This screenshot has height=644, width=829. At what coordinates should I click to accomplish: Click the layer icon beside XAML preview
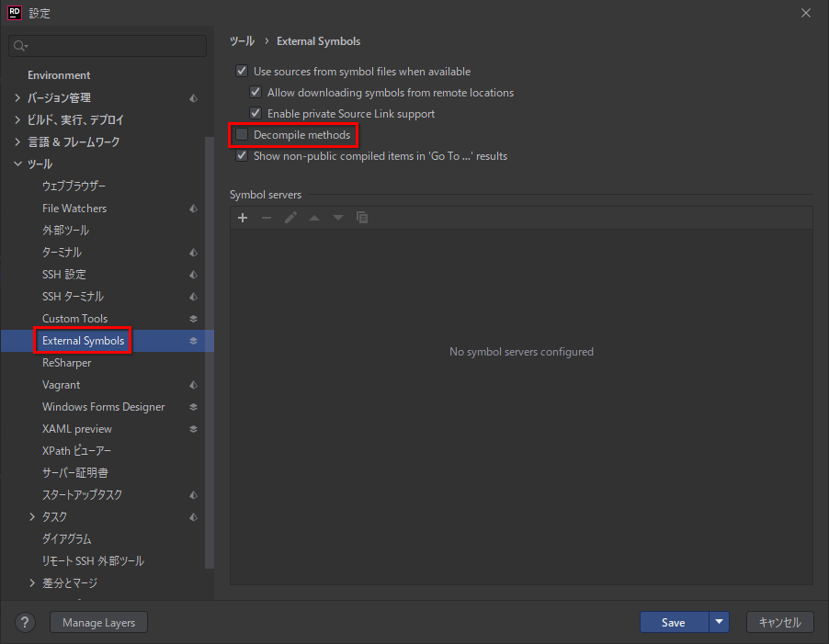click(194, 429)
